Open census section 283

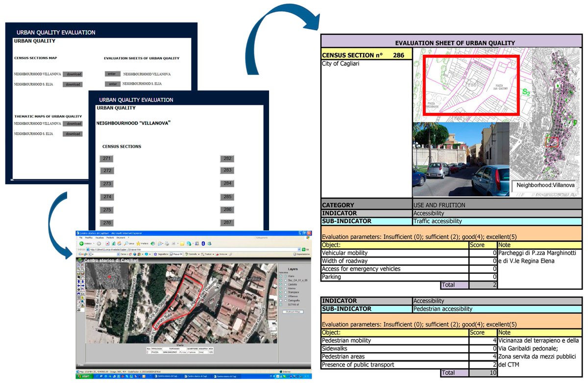227,170
